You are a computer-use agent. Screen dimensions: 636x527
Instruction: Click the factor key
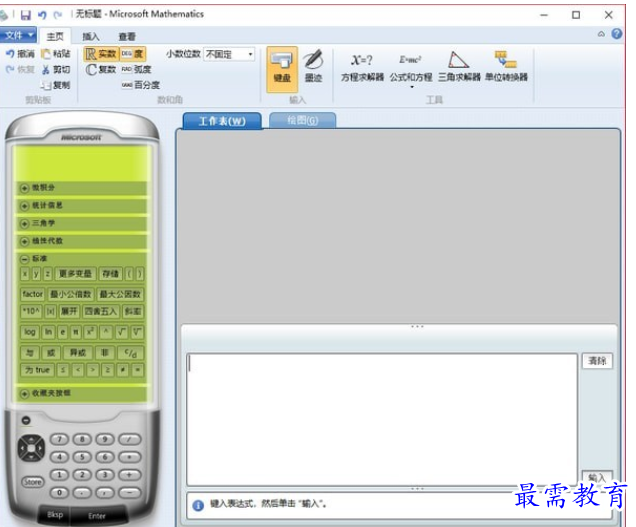[x=32, y=294]
